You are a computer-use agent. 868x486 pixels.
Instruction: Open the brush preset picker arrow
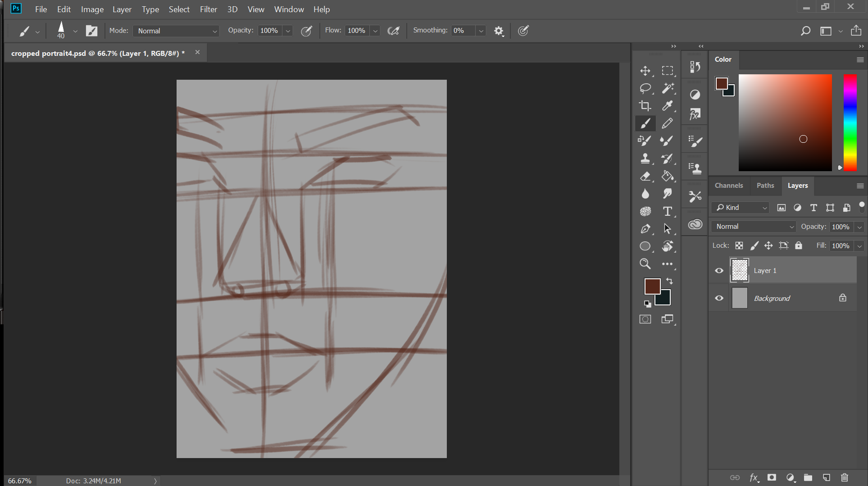pos(75,31)
